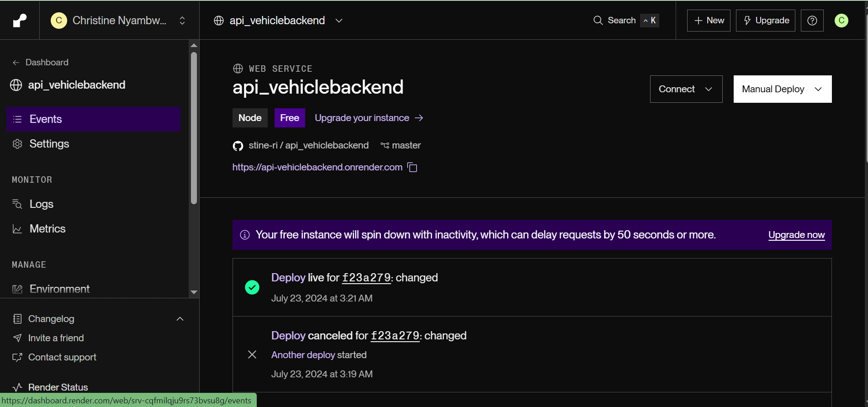The width and height of the screenshot is (868, 407).
Task: Click the green checkmark deploy status icon
Action: click(252, 287)
